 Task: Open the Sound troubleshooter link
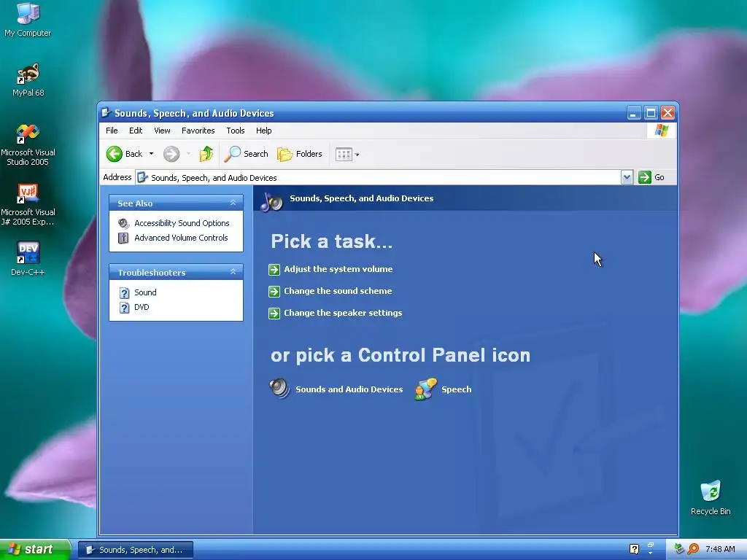tap(145, 292)
